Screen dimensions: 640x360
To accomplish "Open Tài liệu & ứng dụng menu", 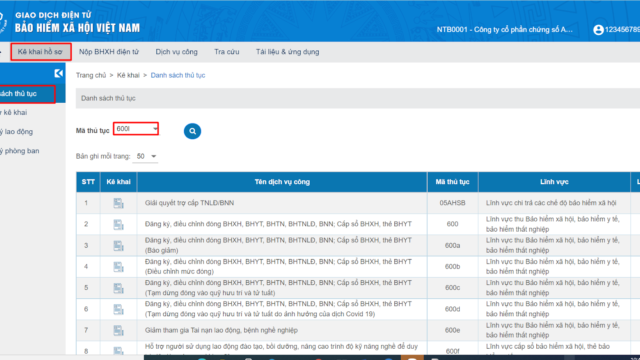I will [x=287, y=52].
